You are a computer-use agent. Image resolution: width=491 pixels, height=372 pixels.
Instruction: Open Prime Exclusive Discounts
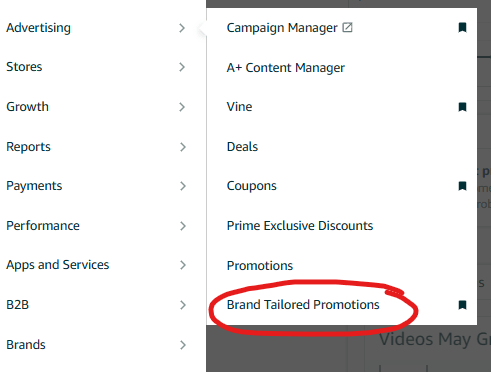pos(300,226)
